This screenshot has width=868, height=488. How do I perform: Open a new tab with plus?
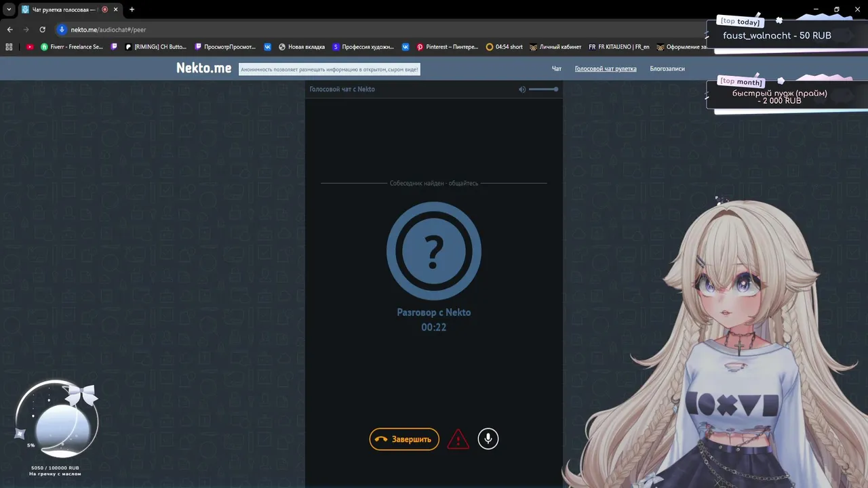coord(132,9)
